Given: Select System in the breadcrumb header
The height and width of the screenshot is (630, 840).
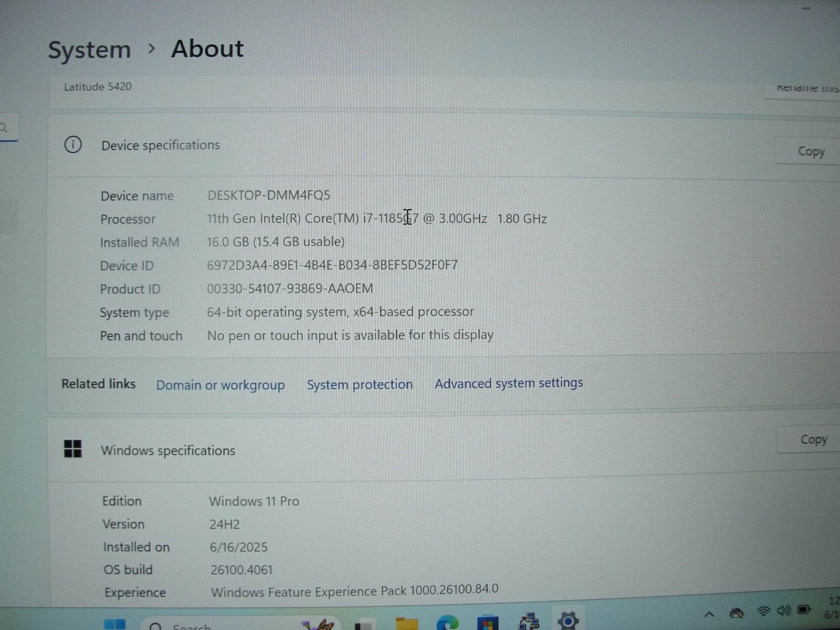Looking at the screenshot, I should [x=89, y=49].
